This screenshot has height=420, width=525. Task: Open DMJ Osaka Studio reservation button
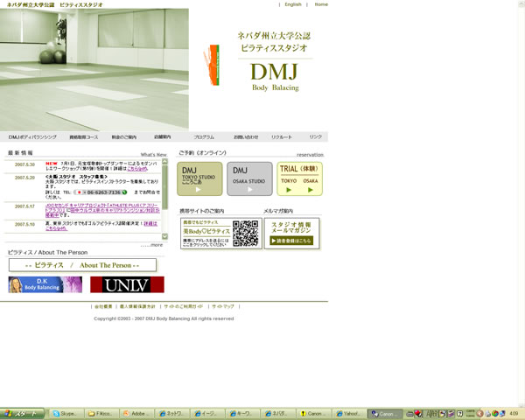point(249,178)
